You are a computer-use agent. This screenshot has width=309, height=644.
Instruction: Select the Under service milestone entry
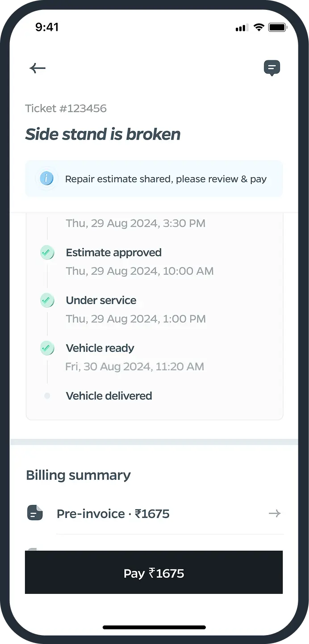101,300
